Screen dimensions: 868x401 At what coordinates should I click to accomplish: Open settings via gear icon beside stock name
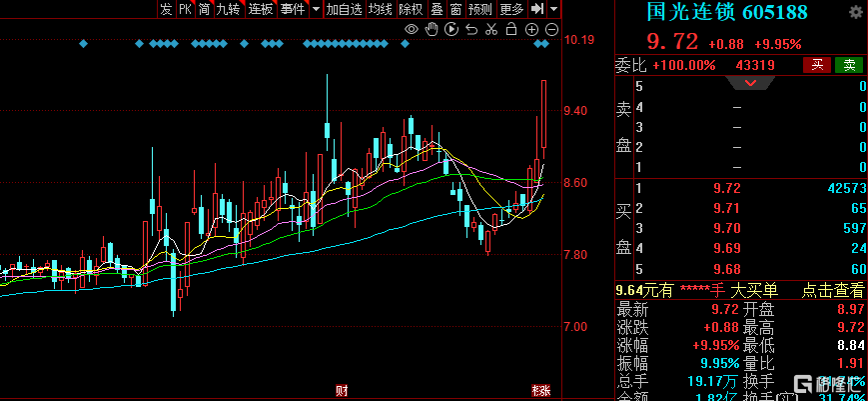coord(855,12)
